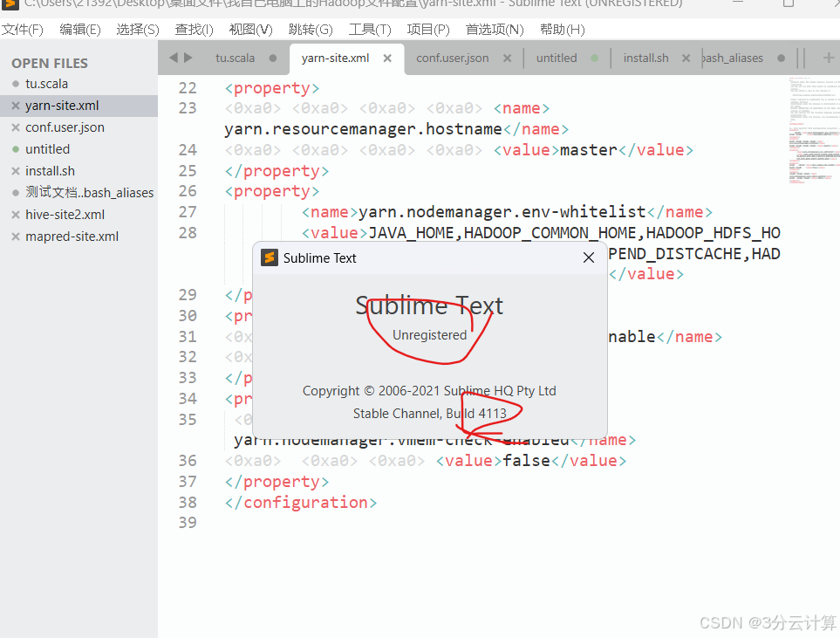
Task: Add a new tab with plus icon
Action: [x=828, y=58]
